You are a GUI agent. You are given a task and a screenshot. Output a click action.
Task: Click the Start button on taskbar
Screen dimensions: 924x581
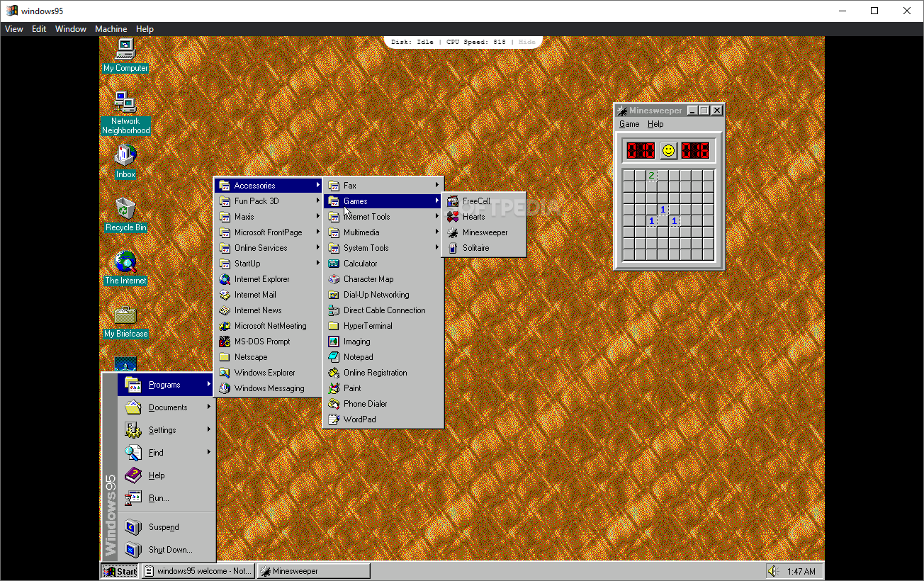(120, 571)
